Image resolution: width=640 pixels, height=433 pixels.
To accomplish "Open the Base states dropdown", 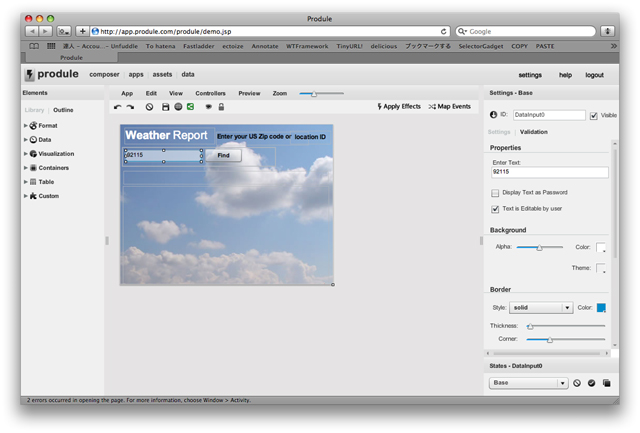I will point(528,383).
